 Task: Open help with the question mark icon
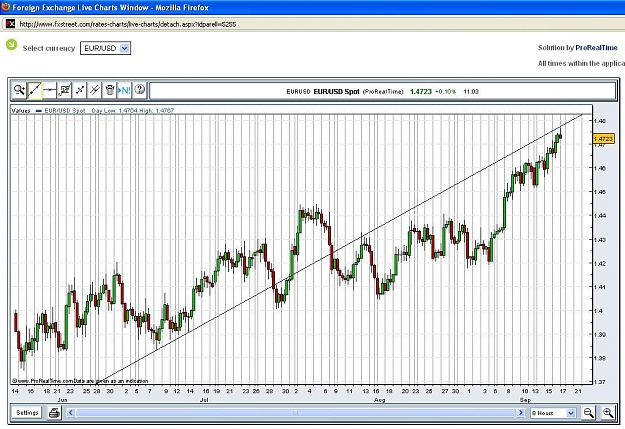coord(140,89)
